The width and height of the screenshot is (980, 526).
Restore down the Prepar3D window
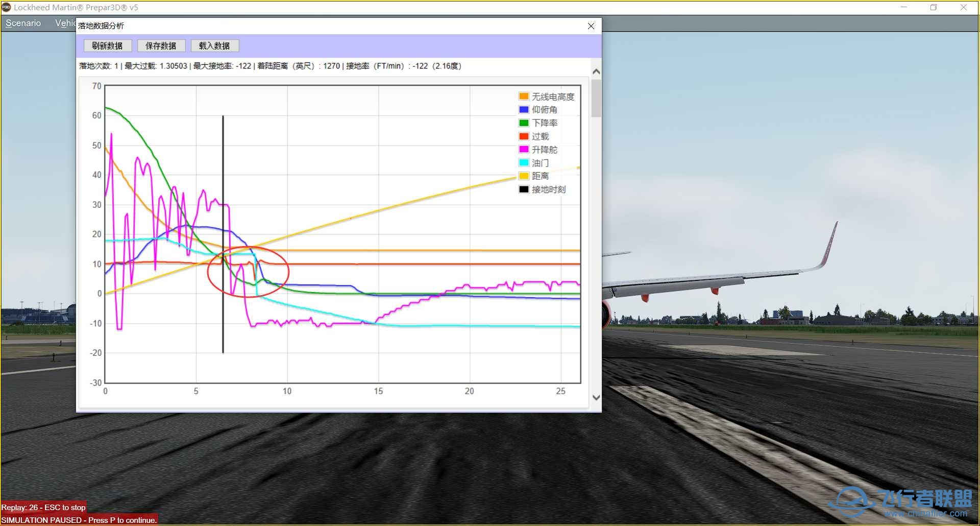coord(934,7)
